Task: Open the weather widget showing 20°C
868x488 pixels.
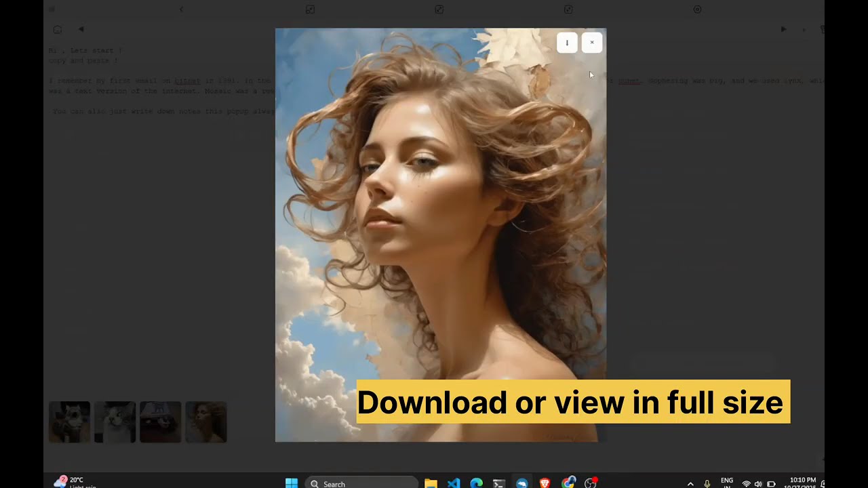Action: [73, 483]
